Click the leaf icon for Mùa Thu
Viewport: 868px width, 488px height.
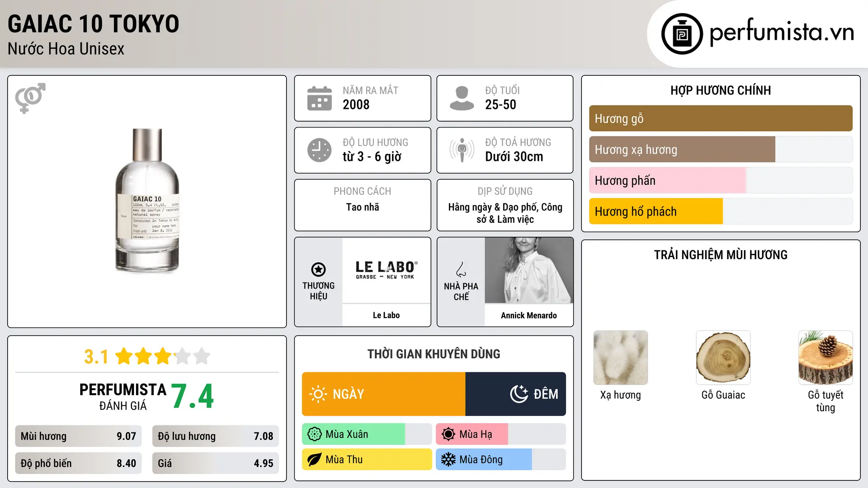314,460
